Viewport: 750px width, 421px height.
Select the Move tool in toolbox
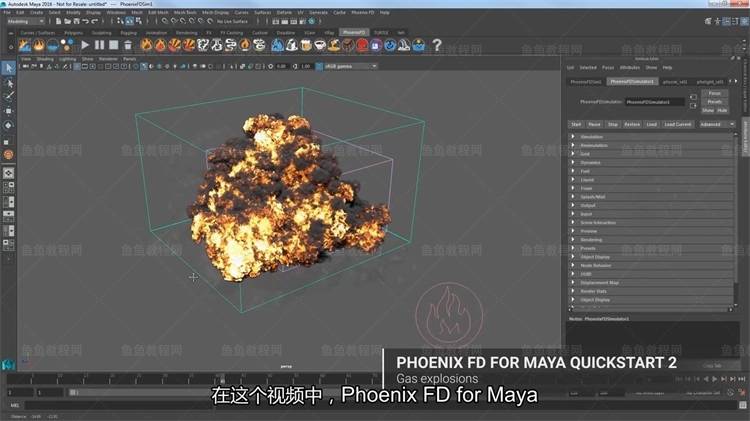click(8, 111)
